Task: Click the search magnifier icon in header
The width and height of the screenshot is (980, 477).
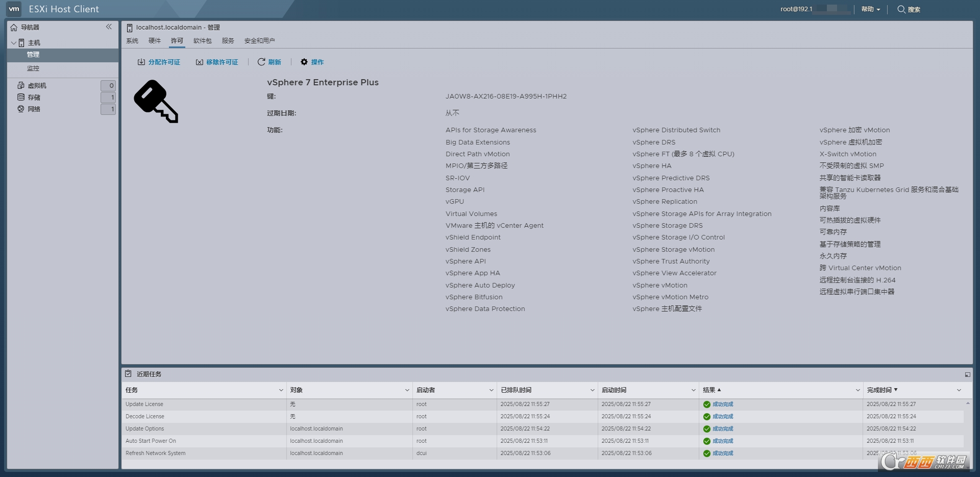Action: 901,9
